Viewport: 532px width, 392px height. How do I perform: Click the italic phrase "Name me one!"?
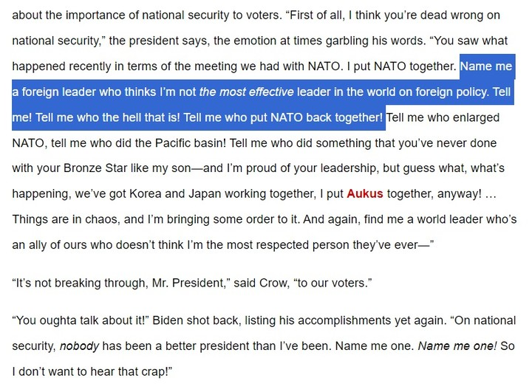pyautogui.click(x=457, y=346)
